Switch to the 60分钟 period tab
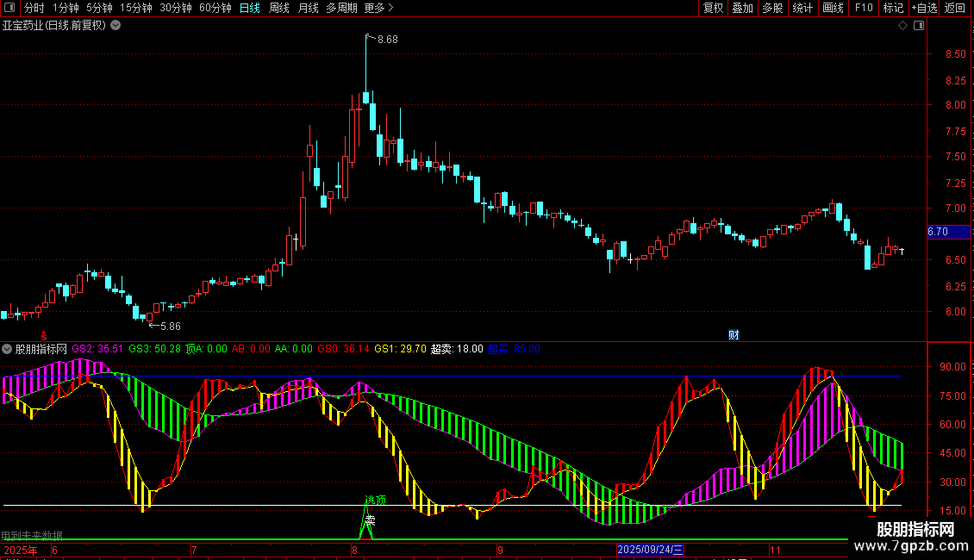Screen dimensions: 974x560 [x=215, y=9]
